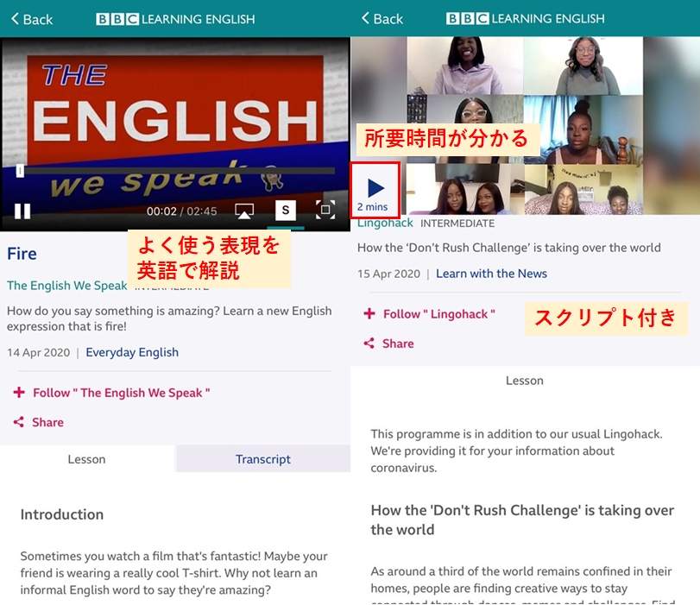Expand the Lesson section on the right
Image resolution: width=700 pixels, height=605 pixels.
coord(525,380)
